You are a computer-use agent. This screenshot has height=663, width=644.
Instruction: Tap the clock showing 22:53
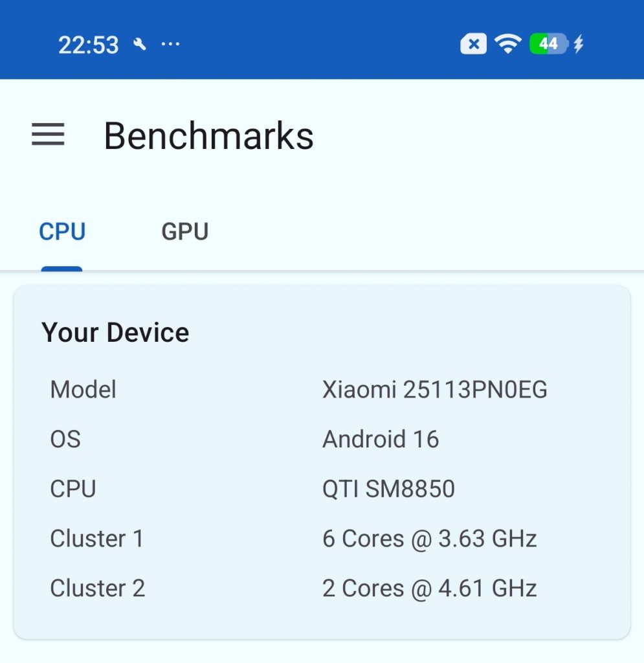click(88, 44)
